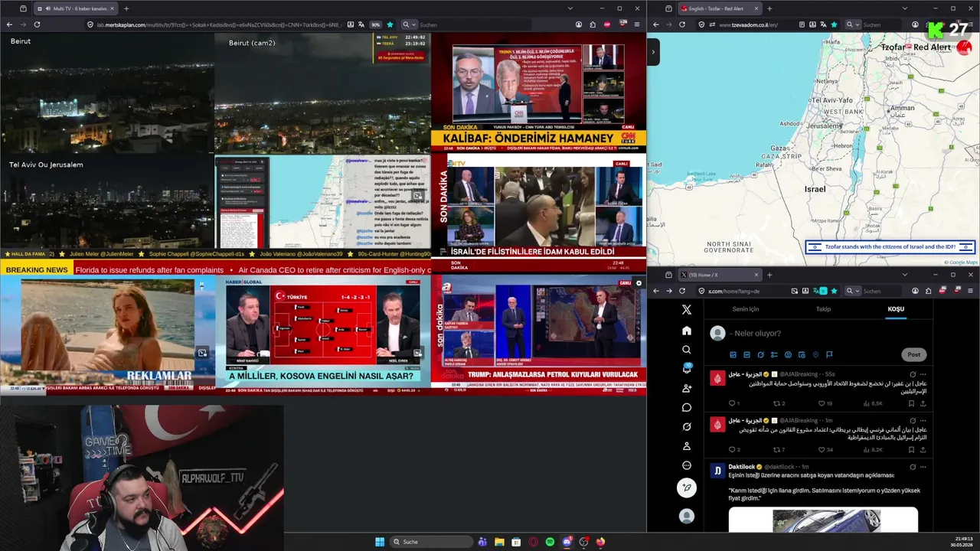Bookmark the AJABreaking post from 55s ago
The width and height of the screenshot is (980, 551).
click(x=913, y=403)
